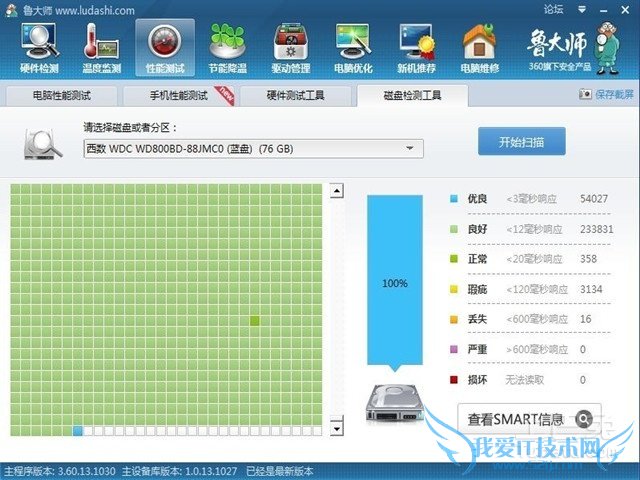Click the 360旗下安全产品 text

(560, 66)
